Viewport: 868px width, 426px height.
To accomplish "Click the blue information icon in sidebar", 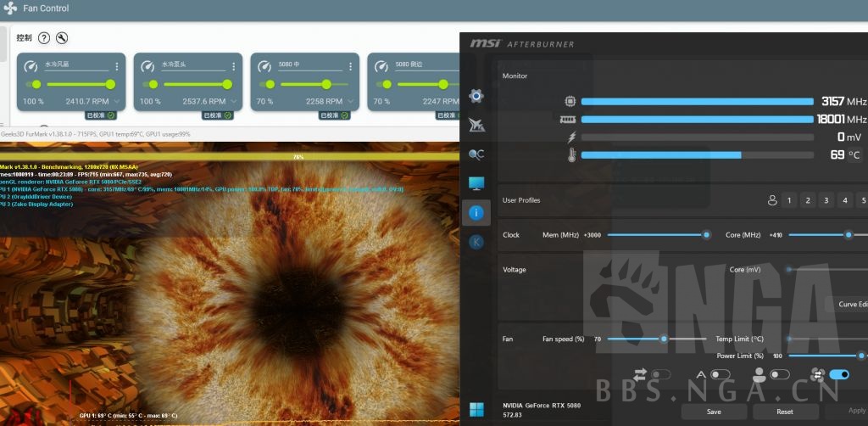I will 476,212.
